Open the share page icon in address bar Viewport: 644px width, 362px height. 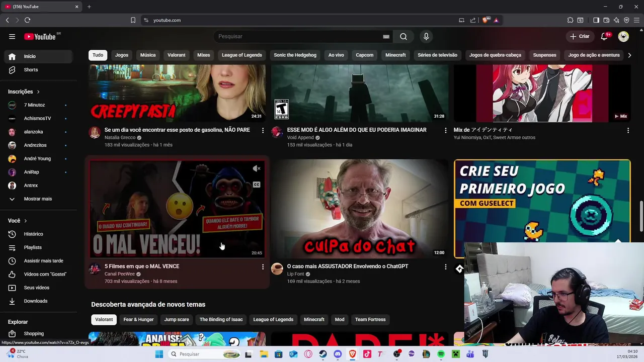click(473, 20)
